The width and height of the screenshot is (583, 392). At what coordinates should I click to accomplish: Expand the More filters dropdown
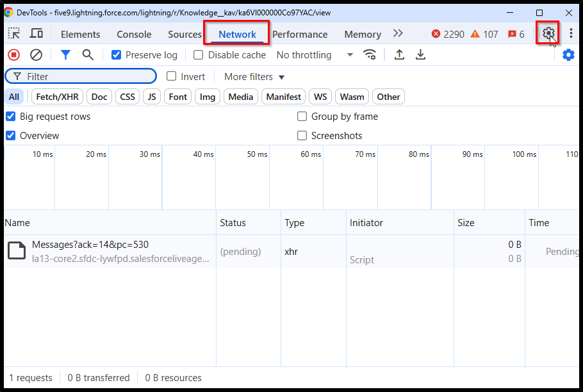[254, 76]
